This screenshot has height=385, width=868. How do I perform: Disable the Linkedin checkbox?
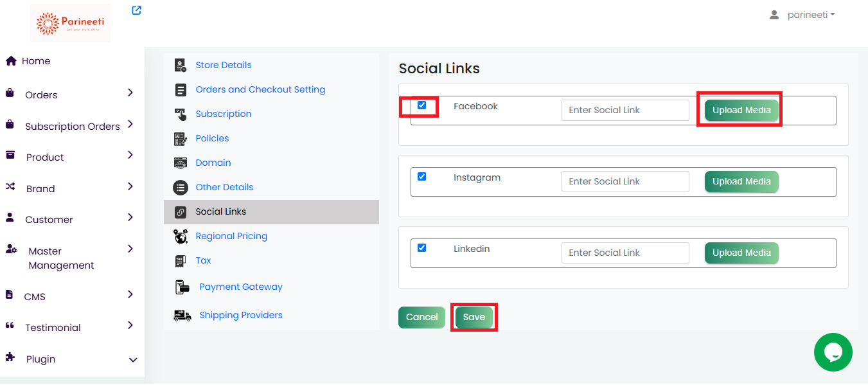tap(422, 248)
